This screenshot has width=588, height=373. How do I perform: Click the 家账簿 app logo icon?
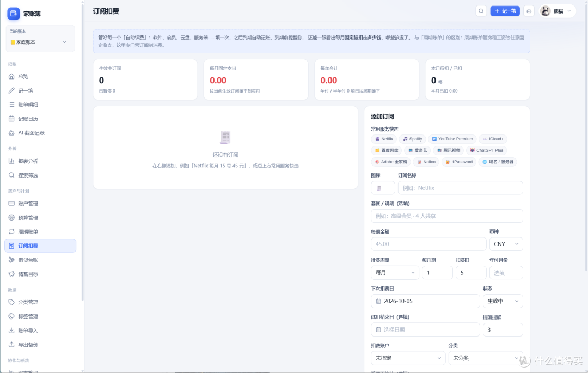(14, 14)
